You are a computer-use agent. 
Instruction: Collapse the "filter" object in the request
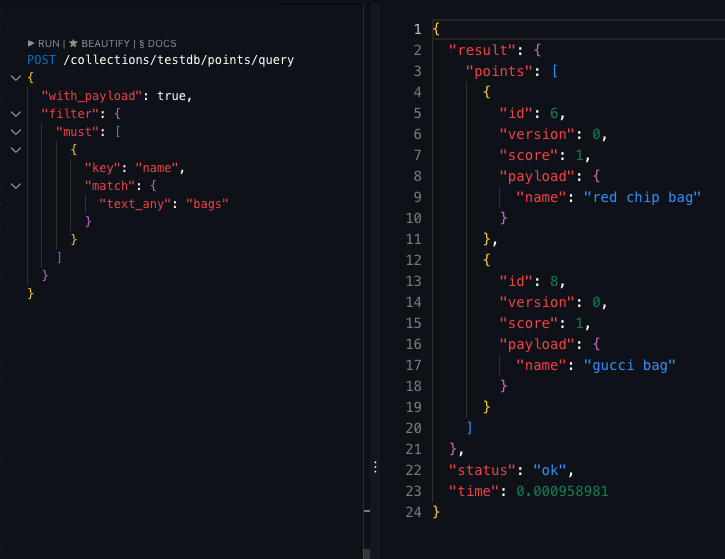tap(15, 114)
